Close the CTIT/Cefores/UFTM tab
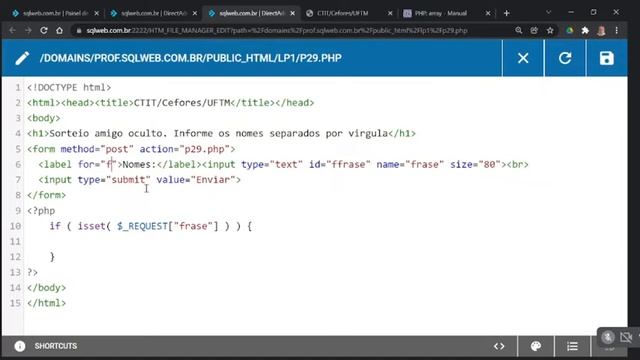The height and width of the screenshot is (360, 640). 390,13
